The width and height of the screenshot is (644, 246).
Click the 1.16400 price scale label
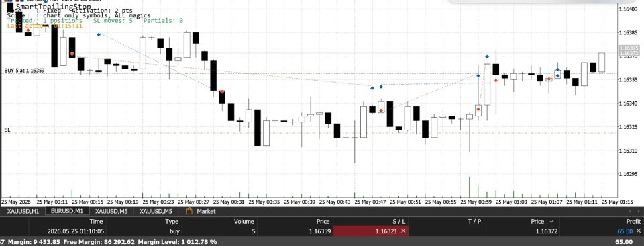pos(628,9)
